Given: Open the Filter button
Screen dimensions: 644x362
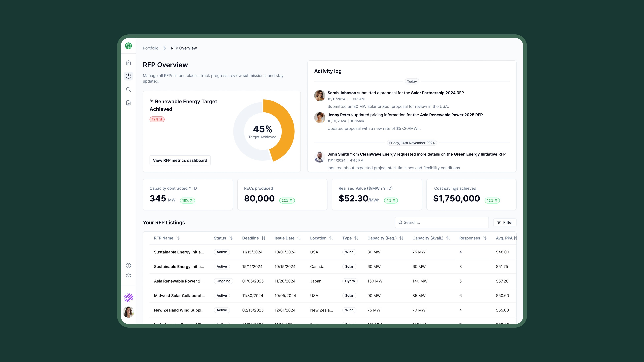Looking at the screenshot, I should [505, 222].
